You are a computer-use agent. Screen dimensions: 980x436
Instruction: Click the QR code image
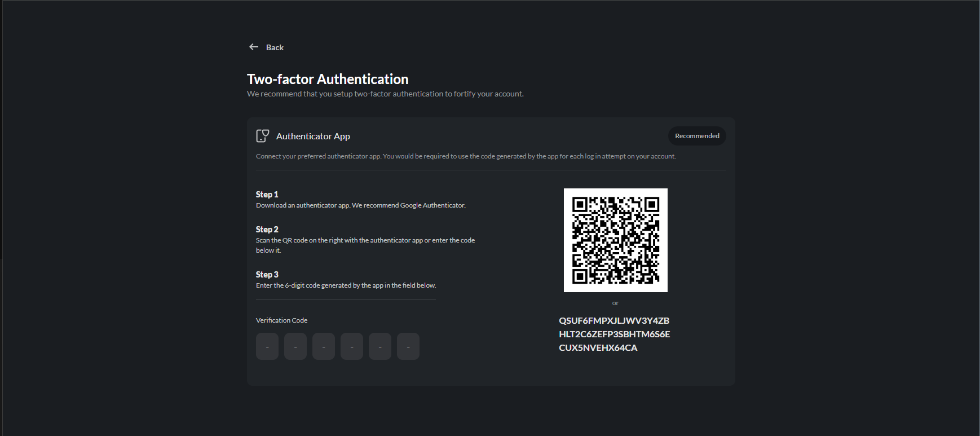click(x=616, y=240)
